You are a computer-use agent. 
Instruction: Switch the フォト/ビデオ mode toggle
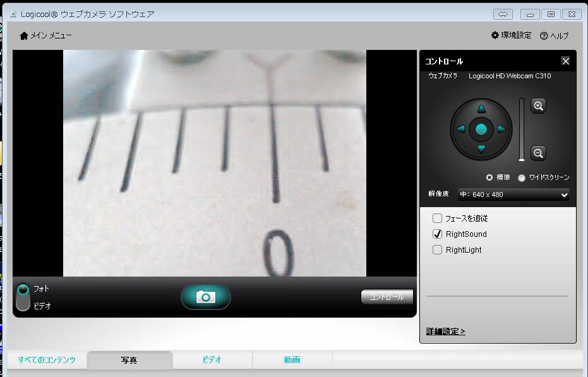pos(23,297)
